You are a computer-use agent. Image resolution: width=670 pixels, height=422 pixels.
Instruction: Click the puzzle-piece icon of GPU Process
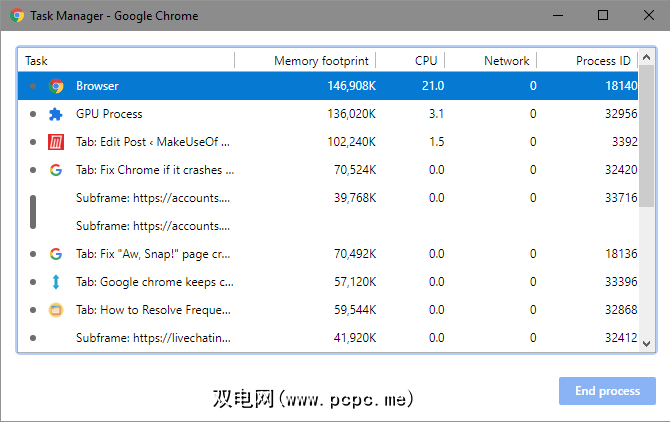[x=56, y=114]
